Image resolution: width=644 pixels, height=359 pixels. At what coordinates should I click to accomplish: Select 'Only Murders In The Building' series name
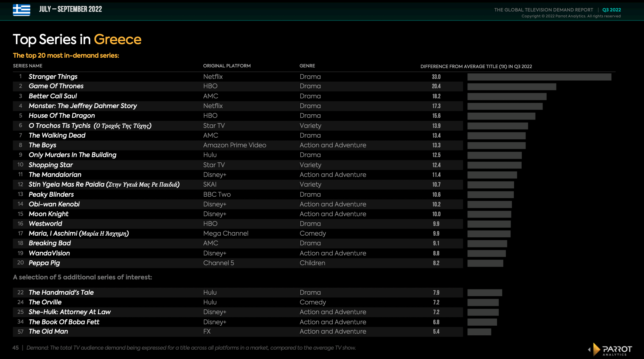pos(73,155)
